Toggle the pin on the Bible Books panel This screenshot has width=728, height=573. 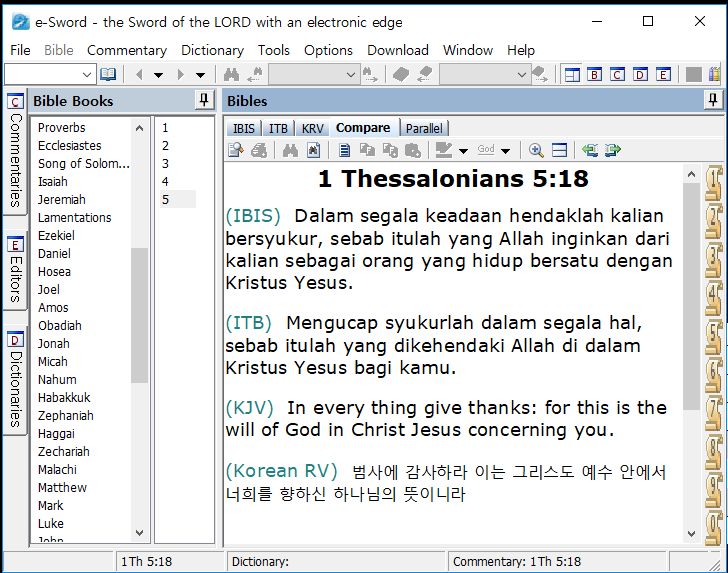coord(204,100)
